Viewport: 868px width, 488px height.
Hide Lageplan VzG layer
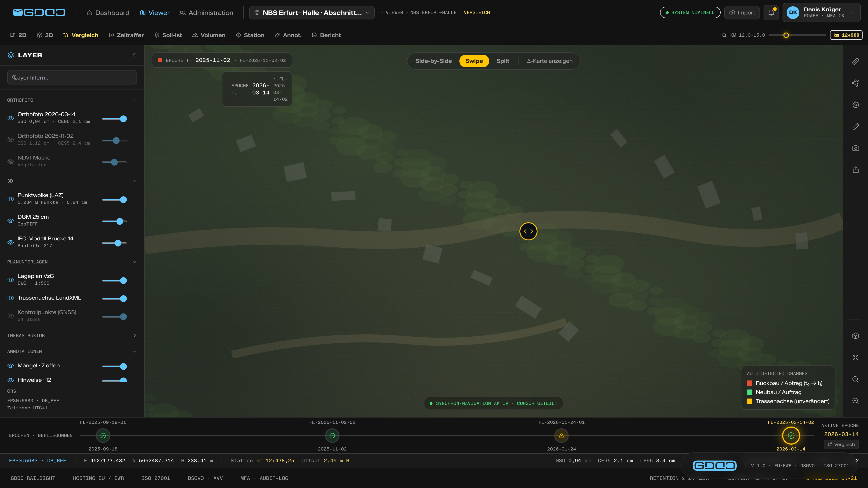11,280
